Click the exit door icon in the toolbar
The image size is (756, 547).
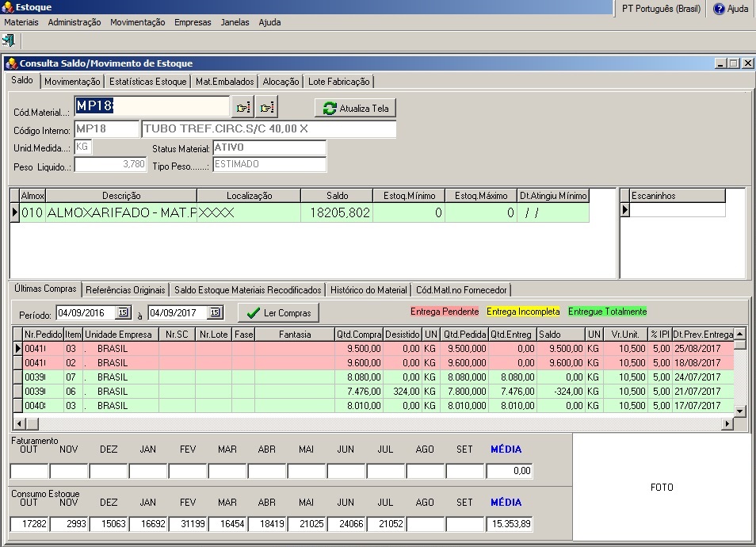point(9,40)
